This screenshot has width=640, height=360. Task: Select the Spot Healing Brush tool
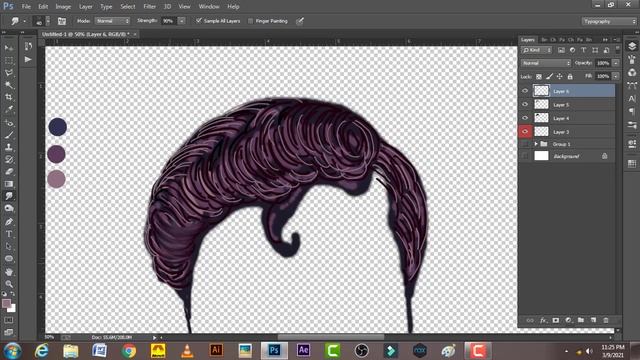(9, 123)
